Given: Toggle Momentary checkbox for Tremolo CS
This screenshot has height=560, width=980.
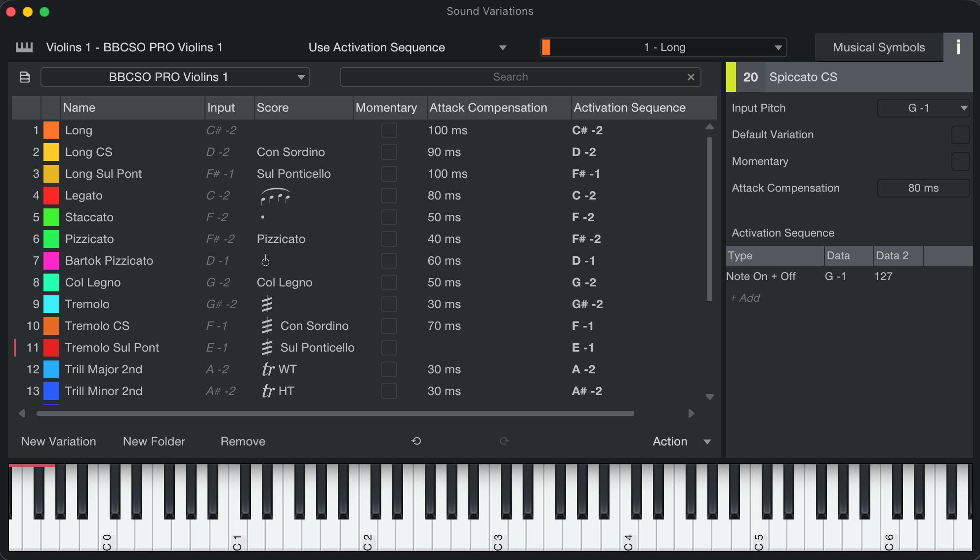Looking at the screenshot, I should pos(389,326).
